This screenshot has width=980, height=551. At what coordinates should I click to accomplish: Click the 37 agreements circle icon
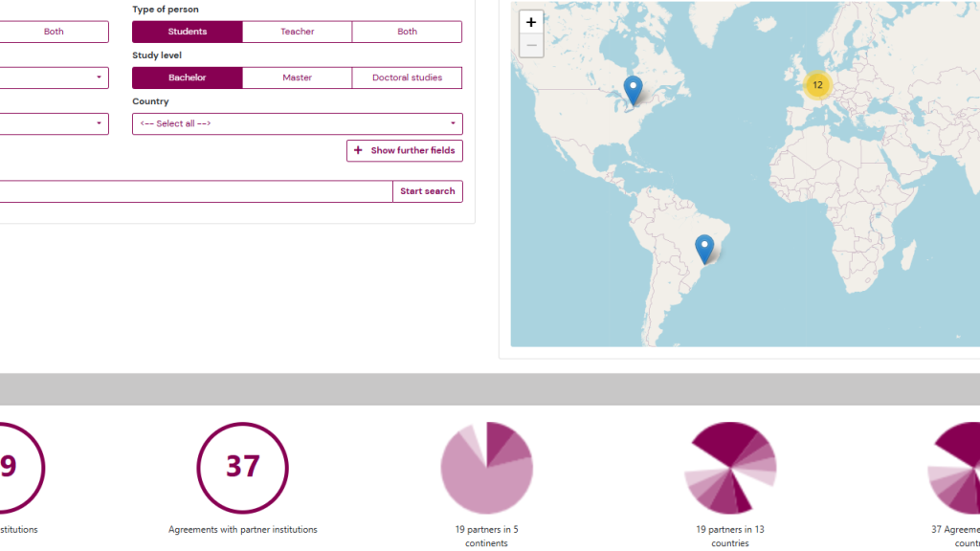tap(242, 467)
